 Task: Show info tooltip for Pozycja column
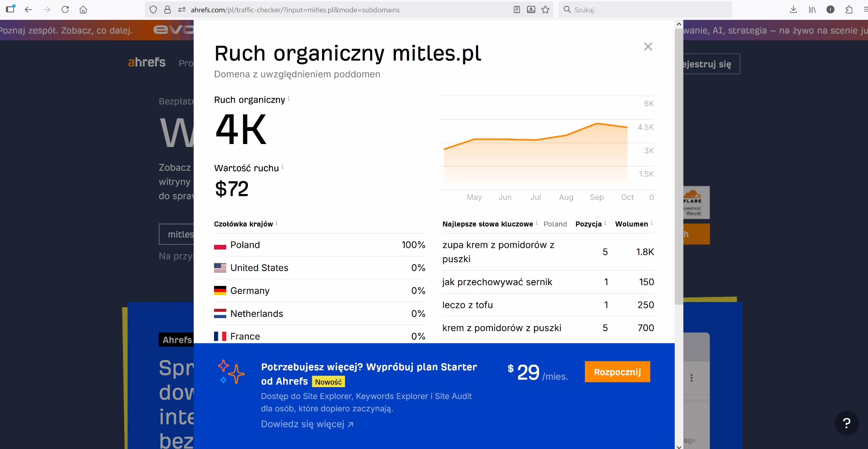point(605,223)
